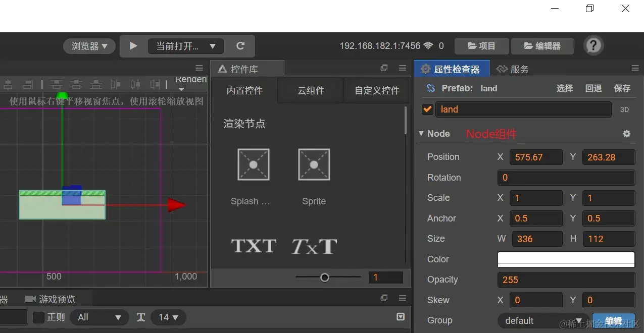This screenshot has height=333, width=644.
Task: Open the All log filter dropdown
Action: click(x=99, y=317)
